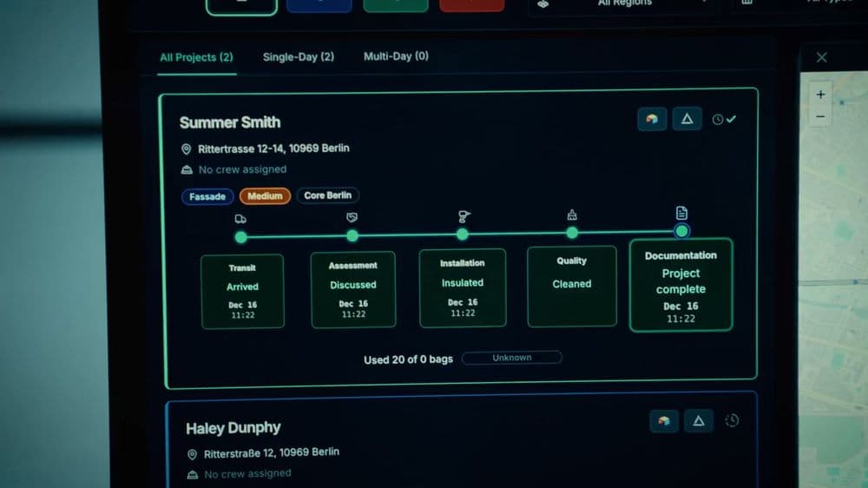Click the warning triangle icon on Summer Smith card

pos(687,119)
